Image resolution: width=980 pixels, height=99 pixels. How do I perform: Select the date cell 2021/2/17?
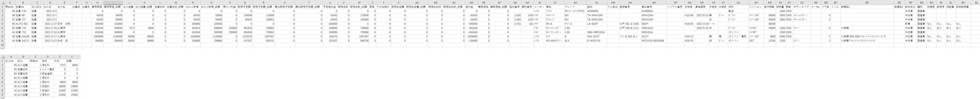coord(50,36)
